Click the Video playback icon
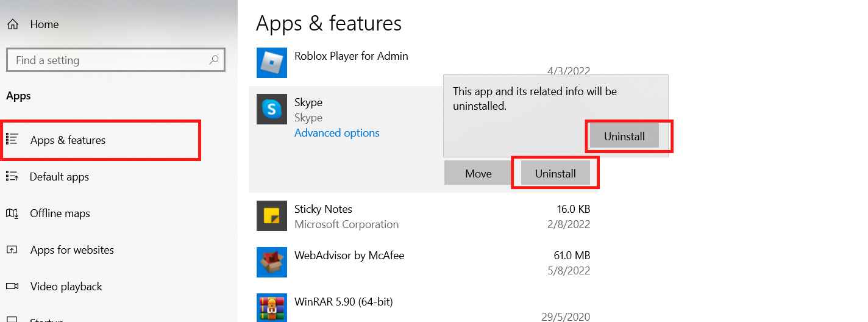868x322 pixels. [x=12, y=286]
